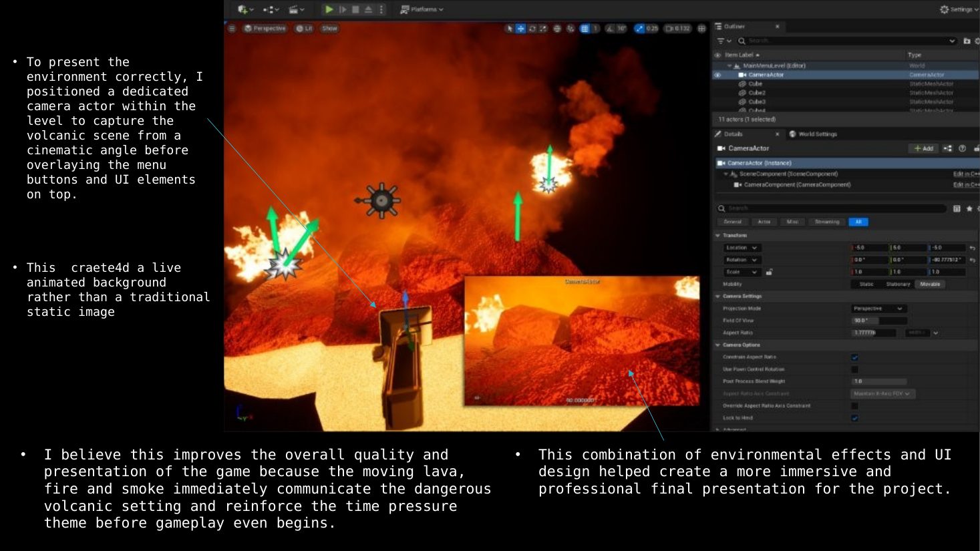Activate the Rotate transform tool

pyautogui.click(x=532, y=29)
